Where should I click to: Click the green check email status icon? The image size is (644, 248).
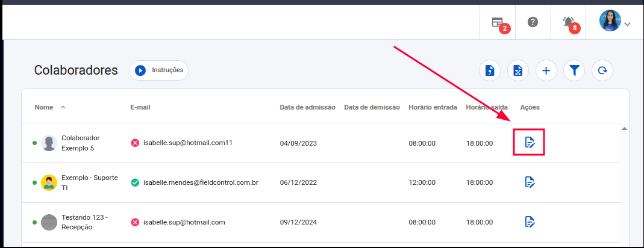point(135,182)
